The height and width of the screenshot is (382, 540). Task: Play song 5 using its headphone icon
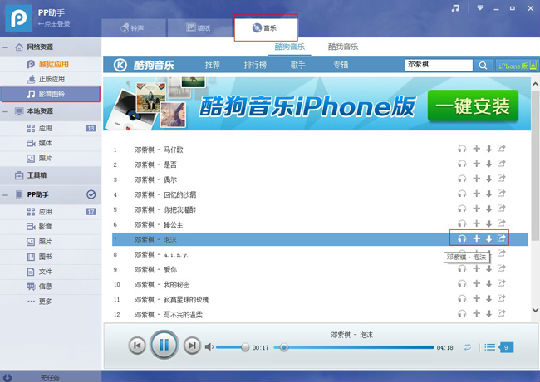tap(462, 208)
